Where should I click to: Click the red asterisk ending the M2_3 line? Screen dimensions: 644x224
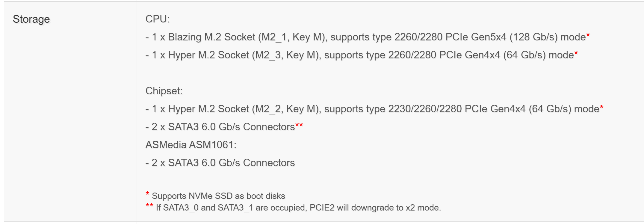pyautogui.click(x=576, y=54)
